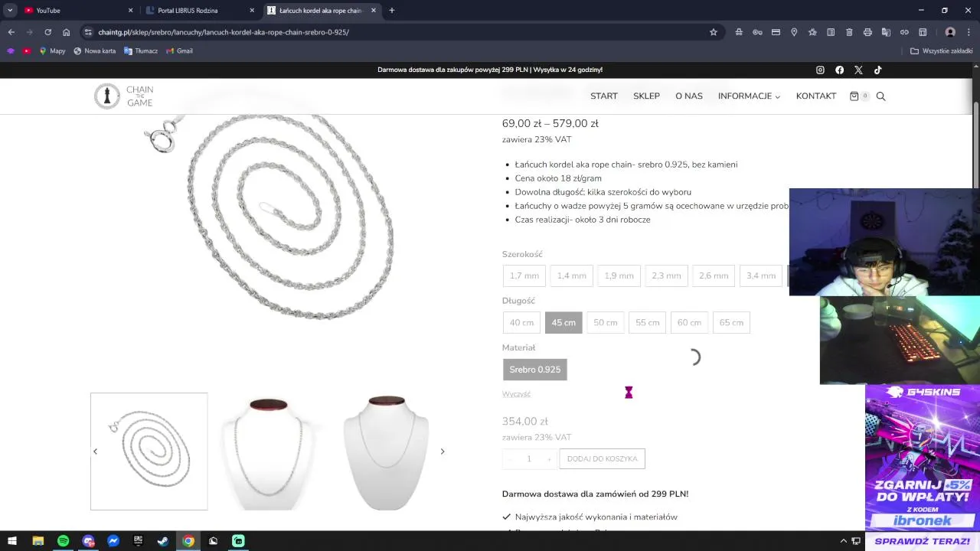This screenshot has width=980, height=551.
Task: Go to START in site menu
Action: coord(604,96)
